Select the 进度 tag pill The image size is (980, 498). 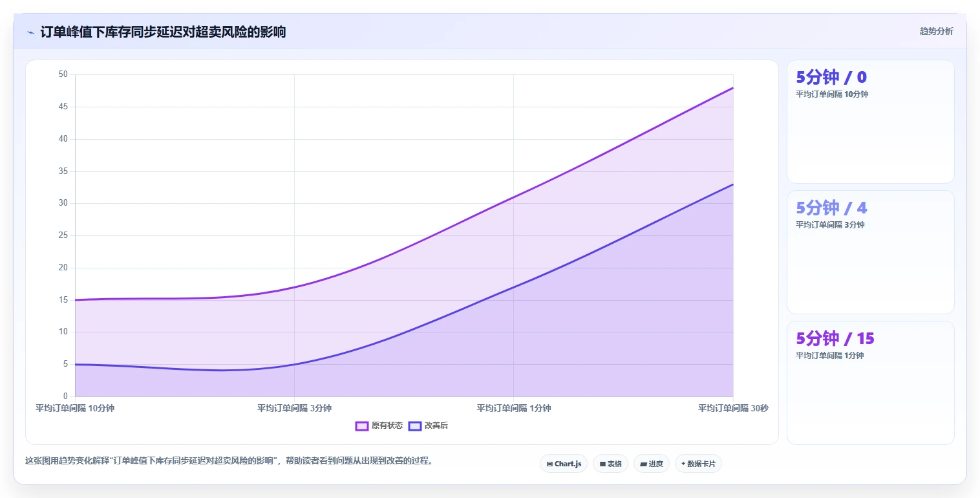point(651,464)
